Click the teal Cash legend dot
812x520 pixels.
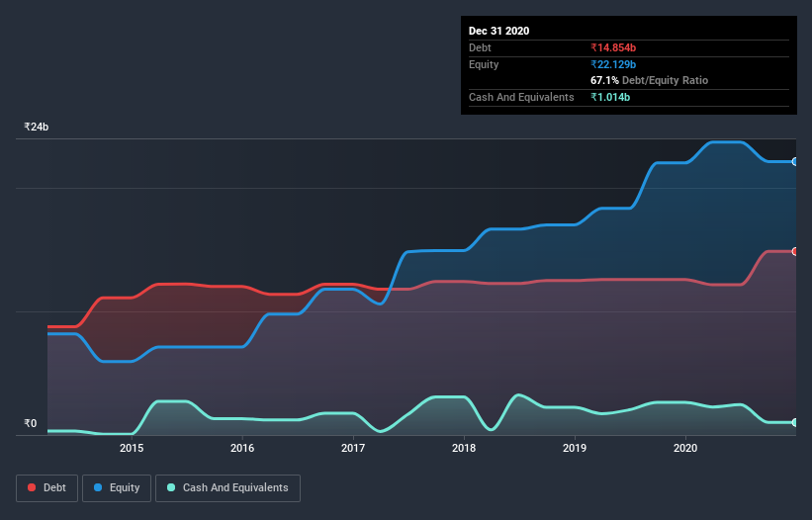tap(171, 487)
